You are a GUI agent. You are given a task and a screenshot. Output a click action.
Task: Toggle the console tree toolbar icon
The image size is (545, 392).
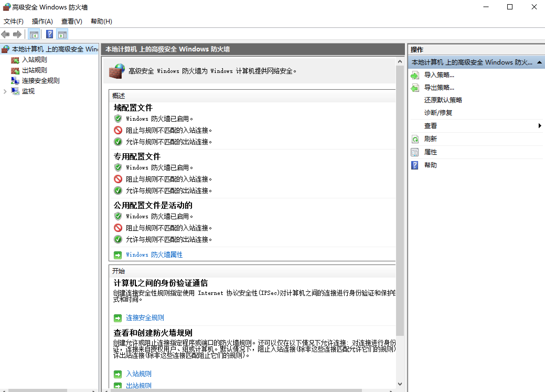click(x=34, y=34)
